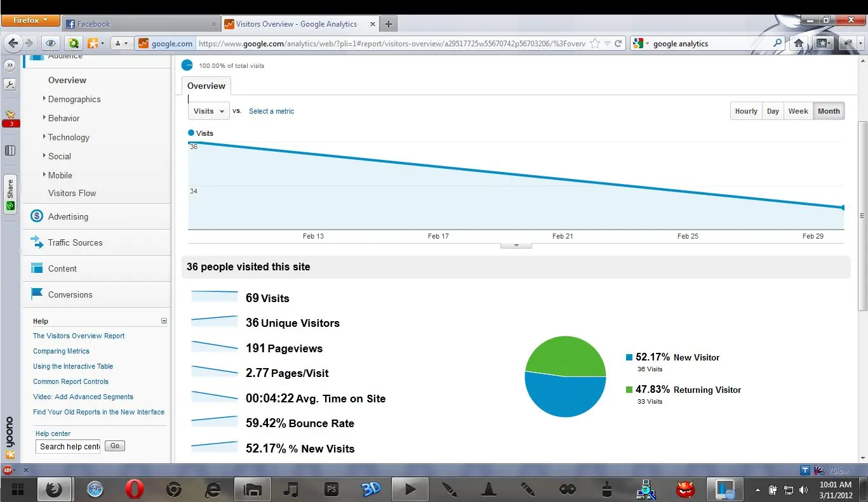The image size is (868, 502).
Task: Open the file explorer on the taskbar
Action: (253, 489)
